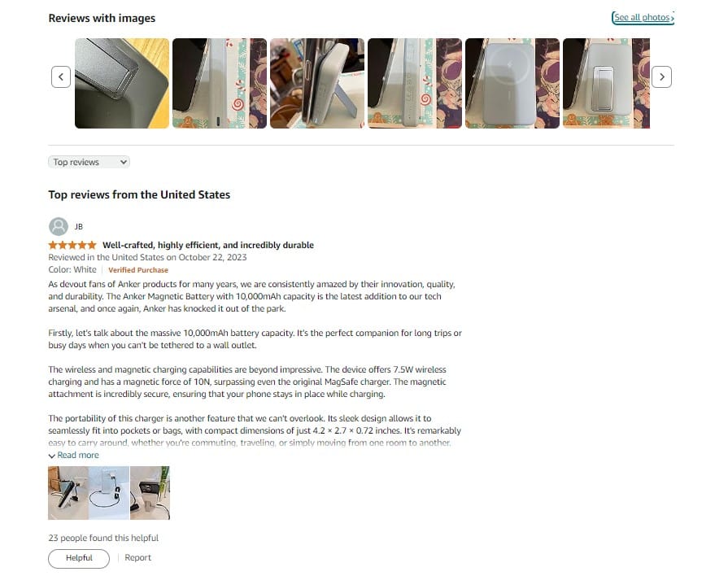This screenshot has height=576, width=728.
Task: View third attached photo in JB's review
Action: click(x=150, y=493)
